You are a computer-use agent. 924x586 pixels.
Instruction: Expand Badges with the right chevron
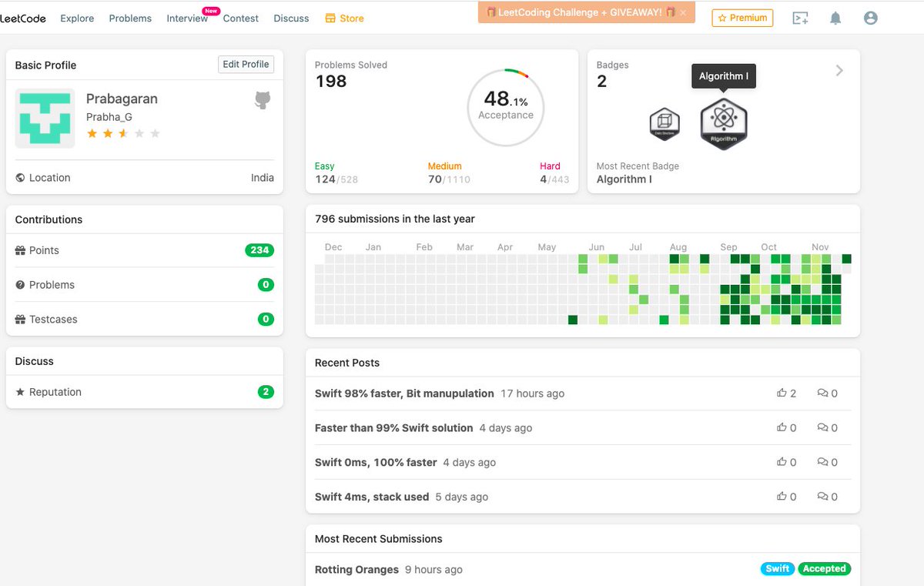[839, 71]
